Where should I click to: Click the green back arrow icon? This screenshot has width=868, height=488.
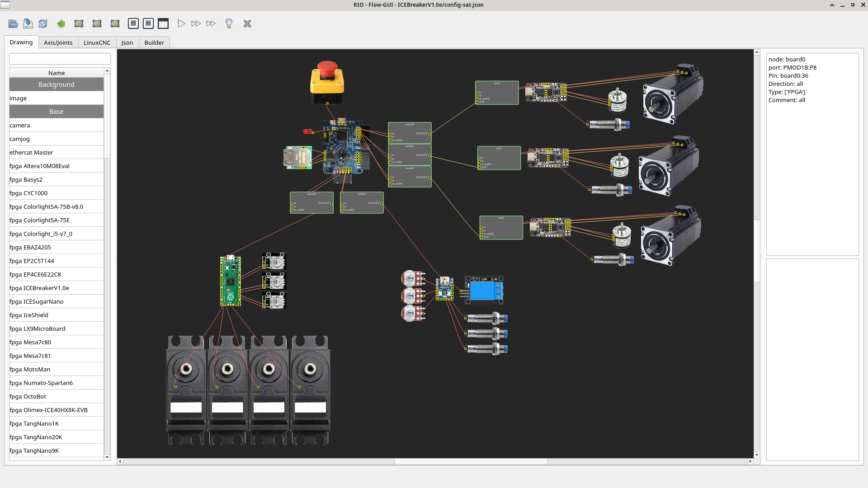click(61, 23)
